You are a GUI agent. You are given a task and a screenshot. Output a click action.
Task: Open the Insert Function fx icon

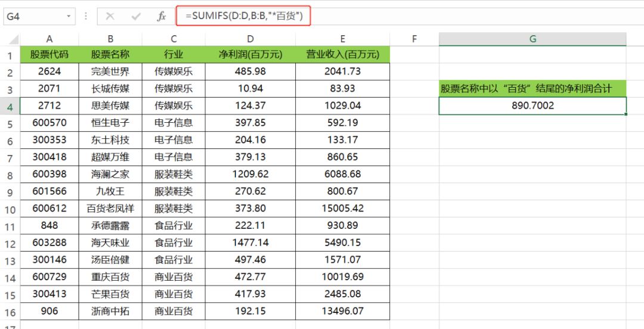[x=162, y=17]
